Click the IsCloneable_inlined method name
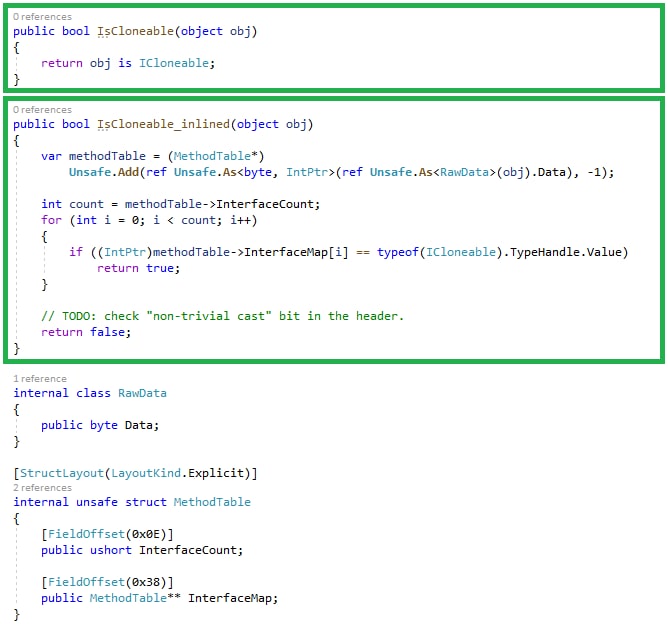 (x=163, y=124)
